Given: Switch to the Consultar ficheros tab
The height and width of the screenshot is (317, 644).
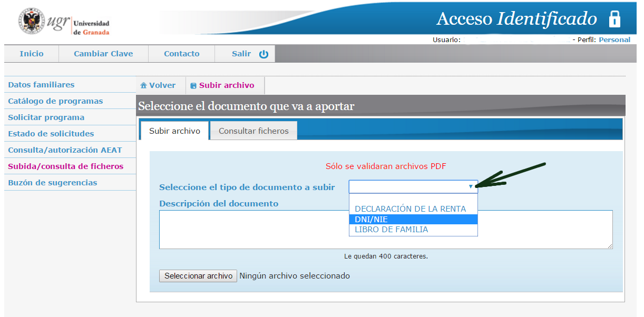Looking at the screenshot, I should coord(253,131).
